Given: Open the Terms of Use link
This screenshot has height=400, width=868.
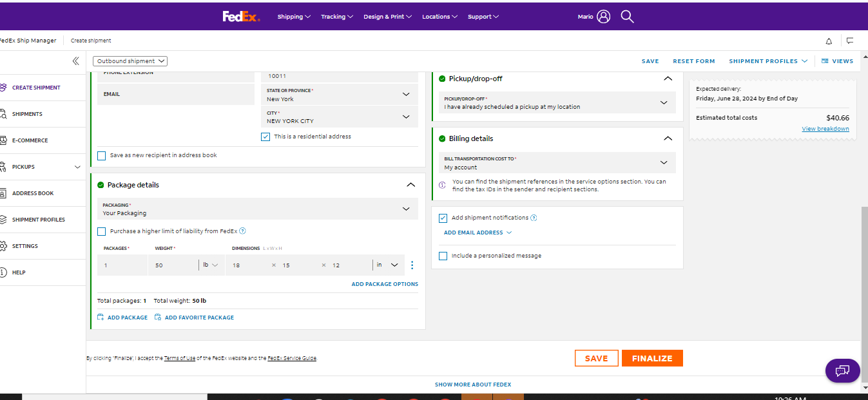Looking at the screenshot, I should point(180,358).
